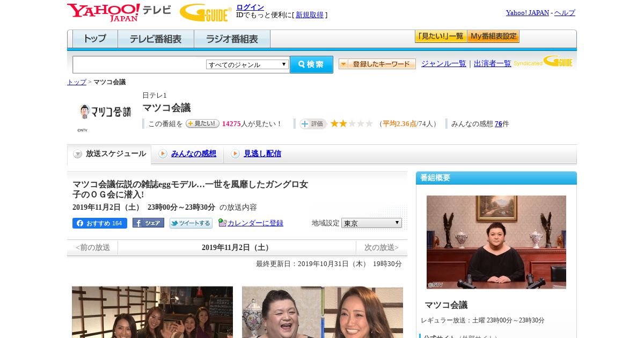Open ジャンル一覧 link
Screen dimensions: 644x338
click(444, 63)
